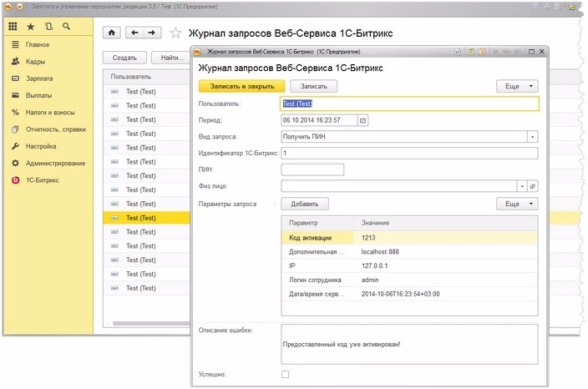The height and width of the screenshot is (389, 588).
Task: Click the Записать и закрыть button
Action: 242,86
